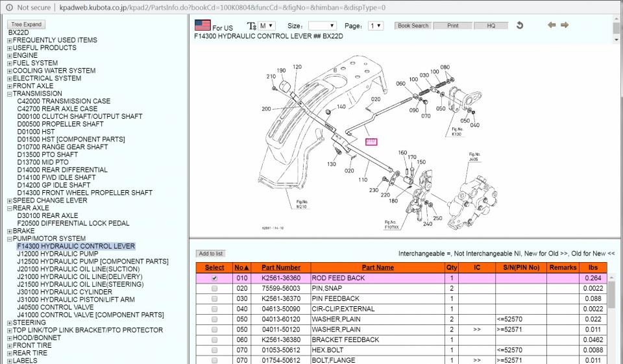Click label 110 in the parts diagram
This screenshot has height=364, width=623.
coord(362,180)
